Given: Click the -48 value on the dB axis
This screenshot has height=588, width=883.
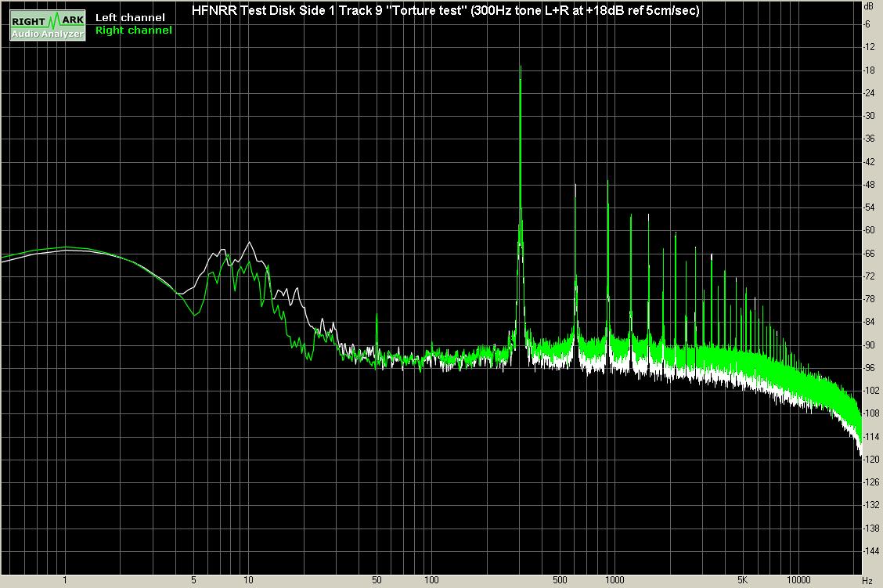Looking at the screenshot, I should 870,185.
